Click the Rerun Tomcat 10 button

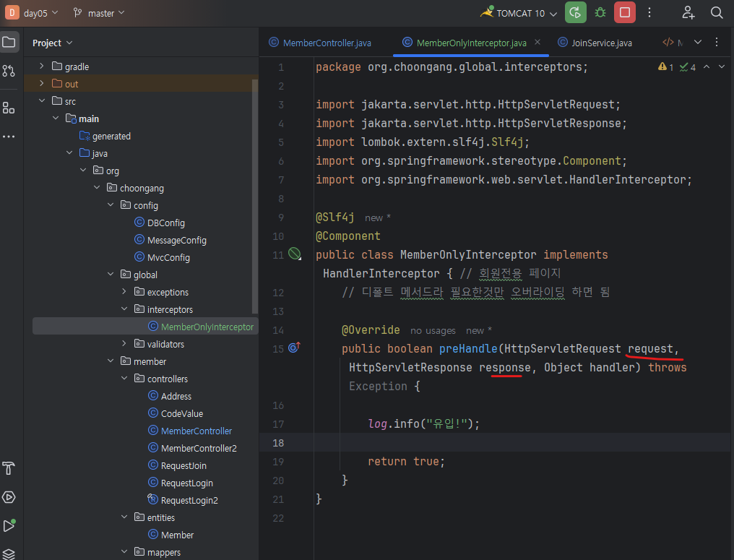click(x=576, y=12)
